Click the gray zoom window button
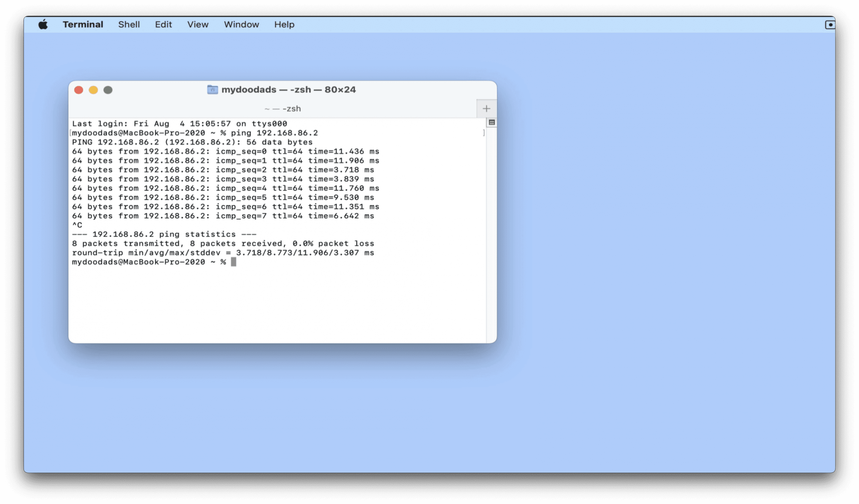The height and width of the screenshot is (504, 859). [x=108, y=90]
